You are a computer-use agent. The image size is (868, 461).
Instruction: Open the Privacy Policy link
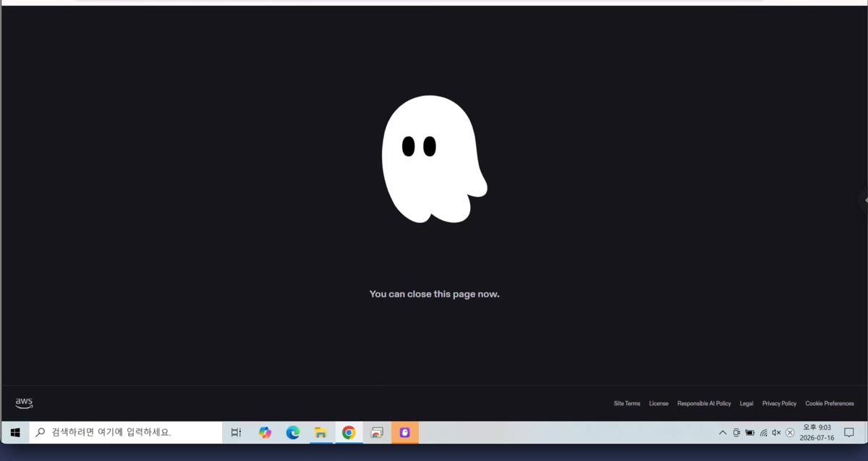point(779,403)
